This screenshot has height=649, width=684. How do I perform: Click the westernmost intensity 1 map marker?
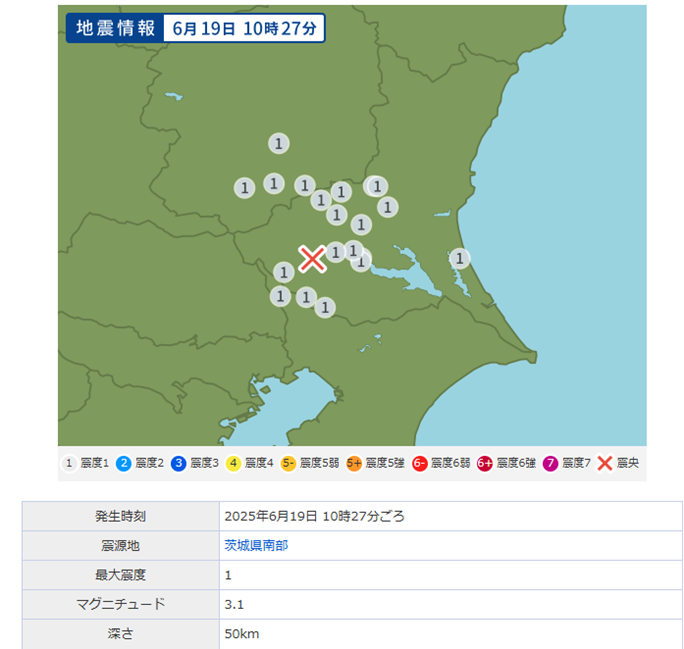coord(244,187)
